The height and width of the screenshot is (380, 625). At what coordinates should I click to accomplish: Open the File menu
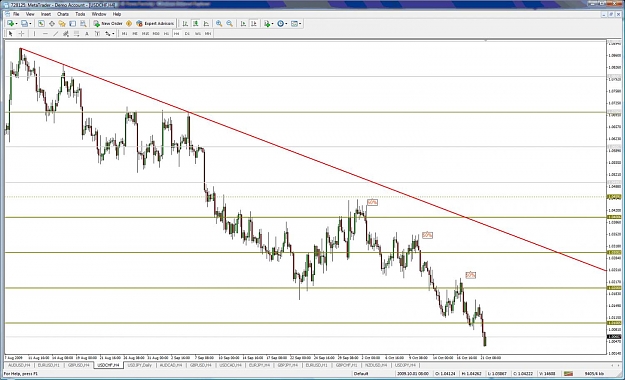16,14
